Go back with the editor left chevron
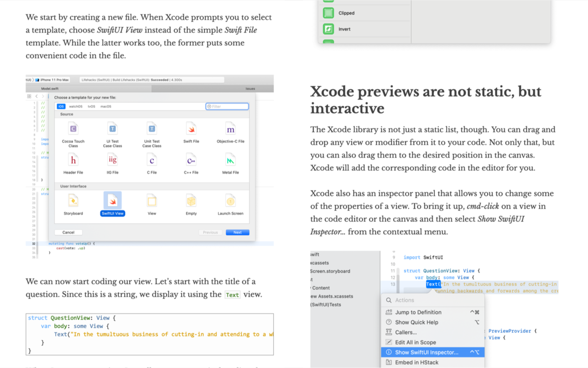The height and width of the screenshot is (368, 588). point(36,96)
